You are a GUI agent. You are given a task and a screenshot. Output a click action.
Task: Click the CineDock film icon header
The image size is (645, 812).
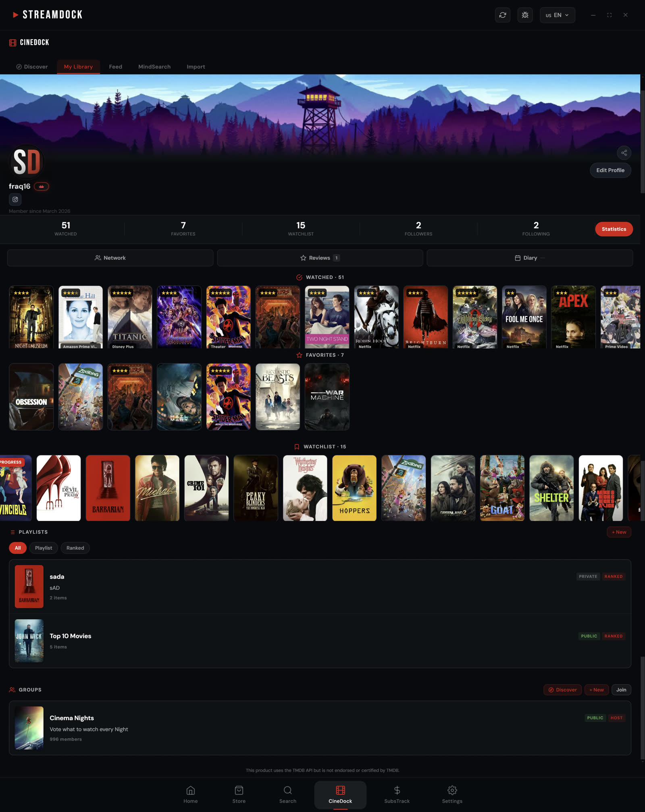(x=13, y=42)
